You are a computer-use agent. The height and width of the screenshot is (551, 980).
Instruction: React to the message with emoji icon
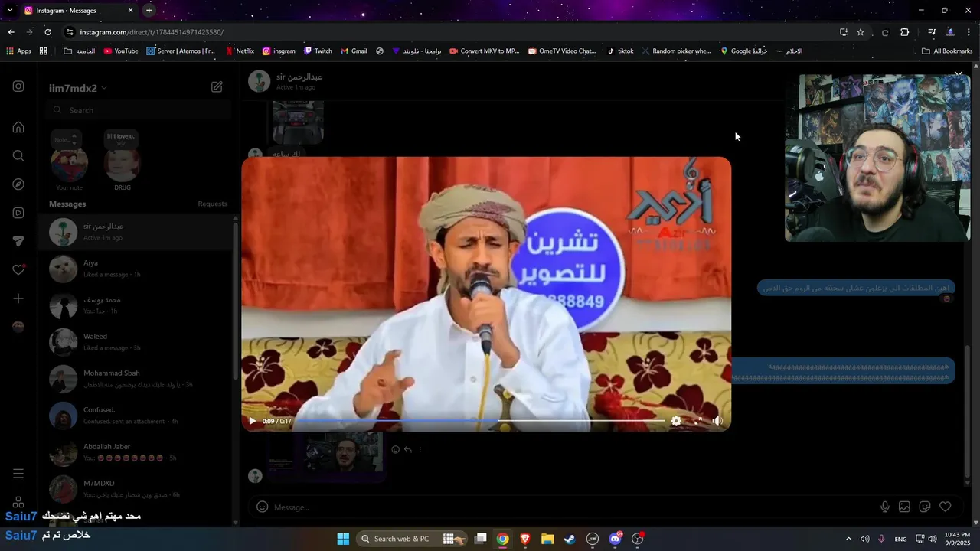pos(395,449)
